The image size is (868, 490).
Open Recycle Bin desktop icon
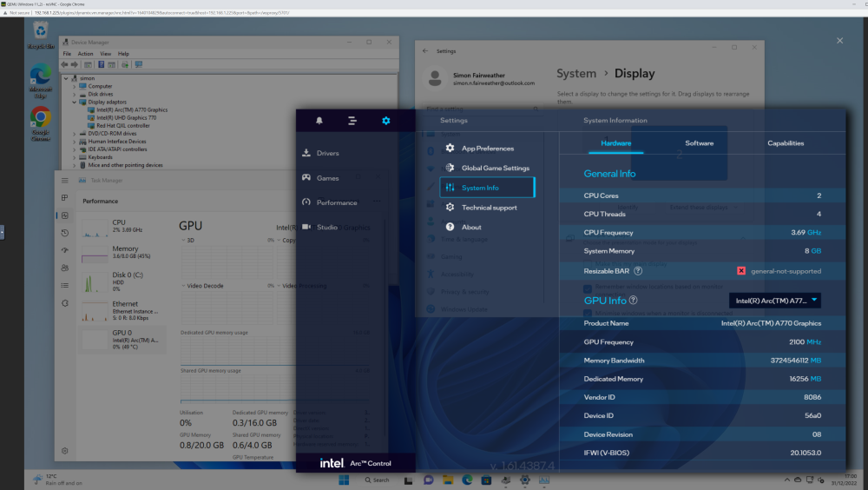click(x=41, y=36)
